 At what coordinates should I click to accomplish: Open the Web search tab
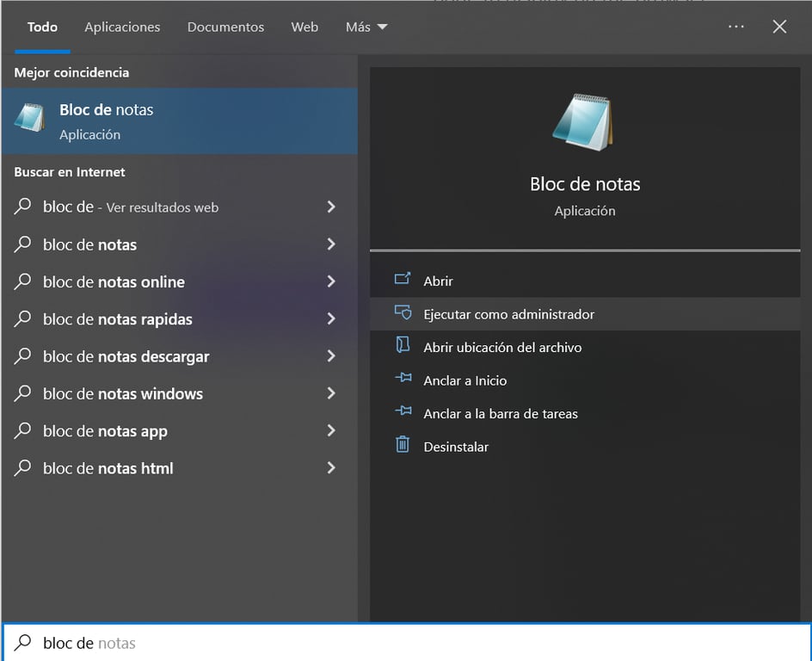[304, 27]
